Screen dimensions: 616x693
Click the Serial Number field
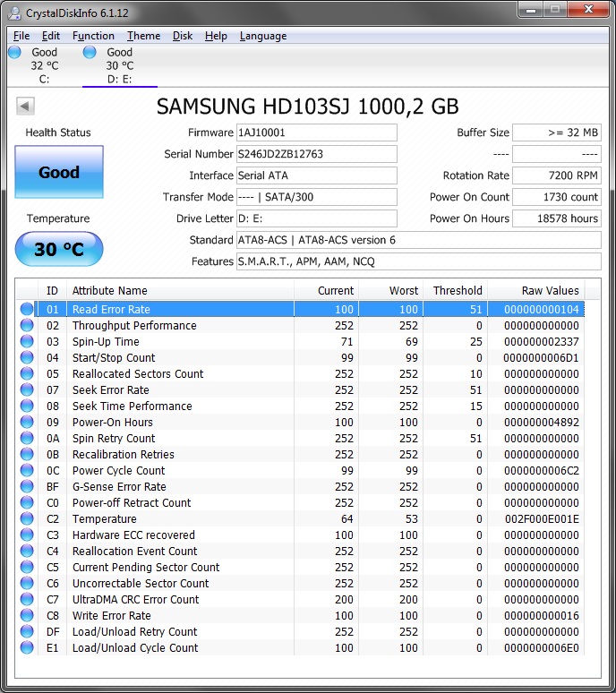(316, 154)
